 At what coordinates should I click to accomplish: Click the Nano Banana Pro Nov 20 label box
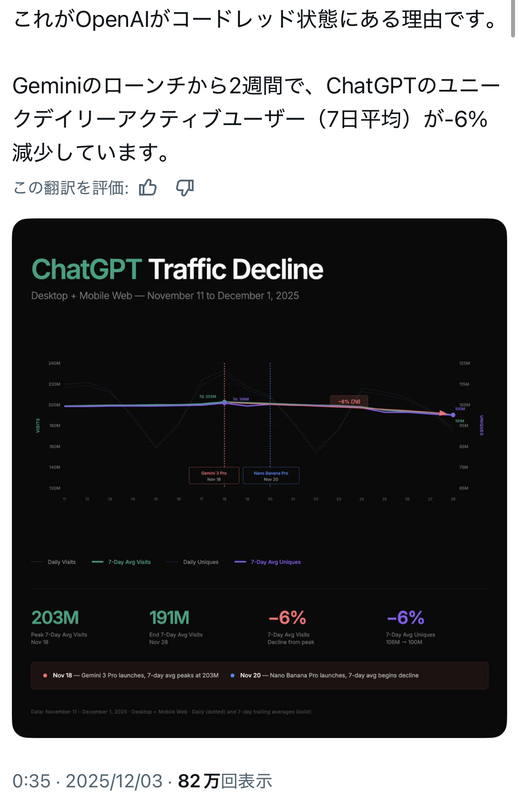coord(271,476)
